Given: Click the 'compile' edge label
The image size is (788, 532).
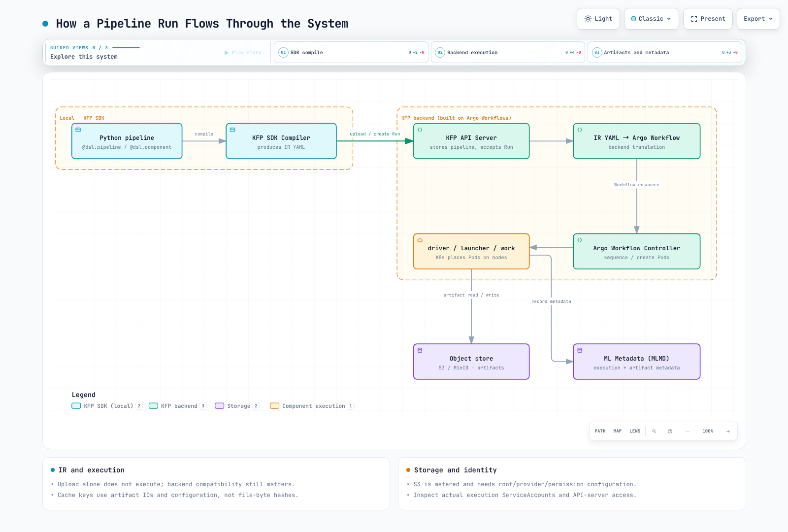Looking at the screenshot, I should point(204,134).
